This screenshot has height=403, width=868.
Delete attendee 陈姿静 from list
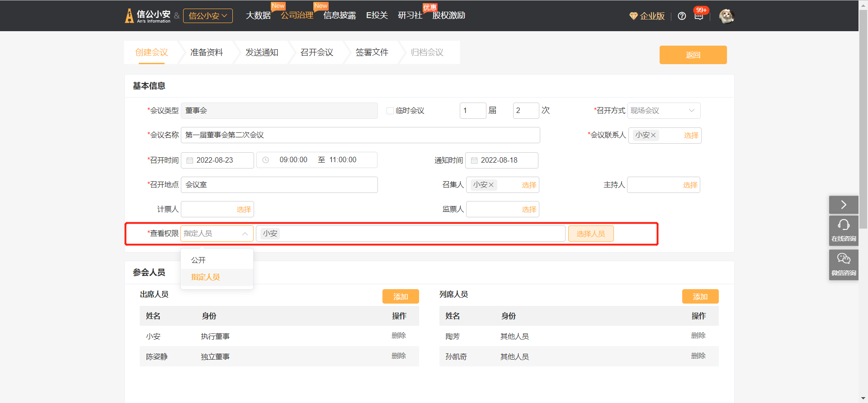pyautogui.click(x=398, y=356)
